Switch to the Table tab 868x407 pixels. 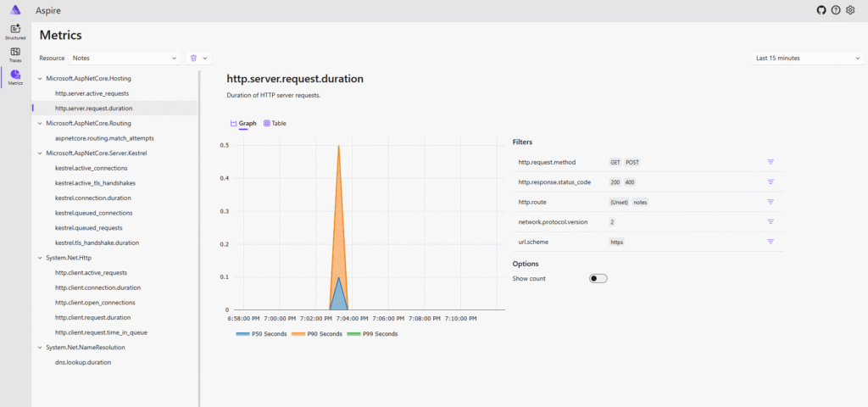pyautogui.click(x=275, y=124)
